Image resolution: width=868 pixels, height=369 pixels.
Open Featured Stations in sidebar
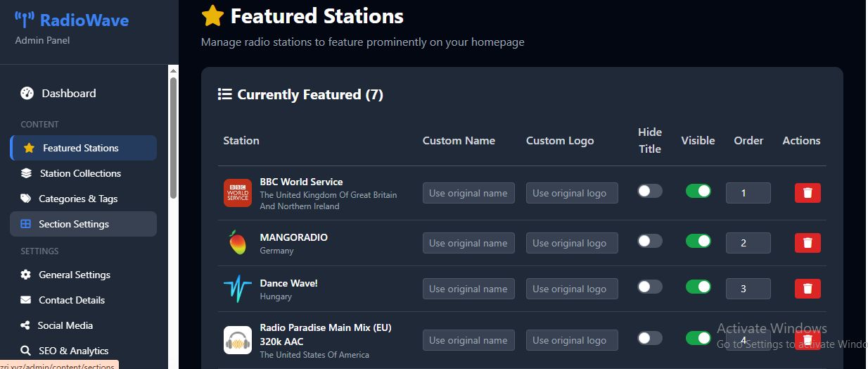[x=80, y=148]
